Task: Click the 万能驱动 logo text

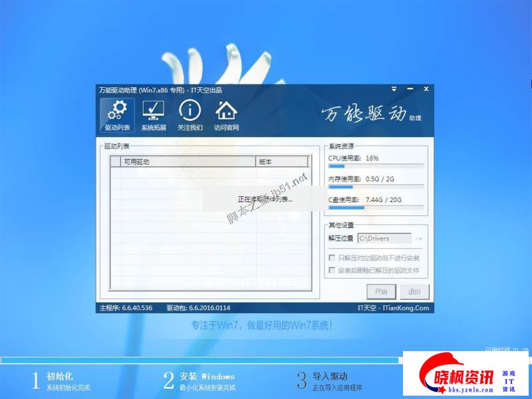Action: tap(364, 114)
